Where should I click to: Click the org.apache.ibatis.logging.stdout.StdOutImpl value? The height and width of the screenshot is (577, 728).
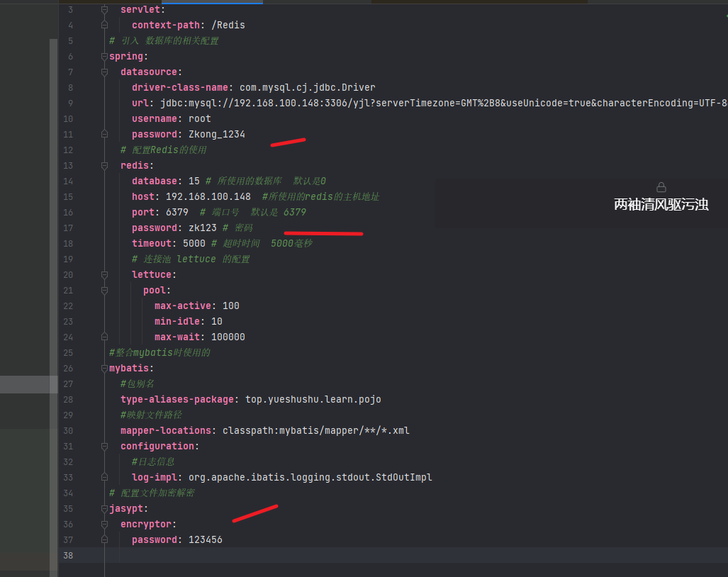[310, 477]
